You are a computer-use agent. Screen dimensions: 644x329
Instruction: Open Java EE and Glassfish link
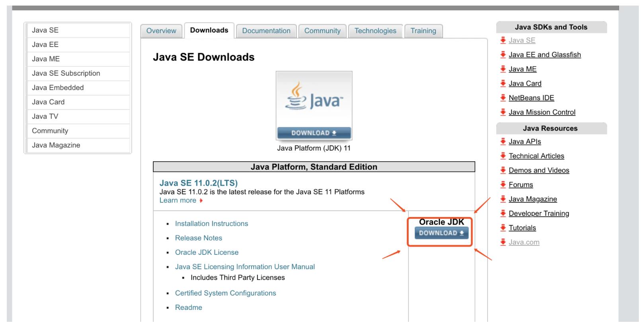pos(544,55)
